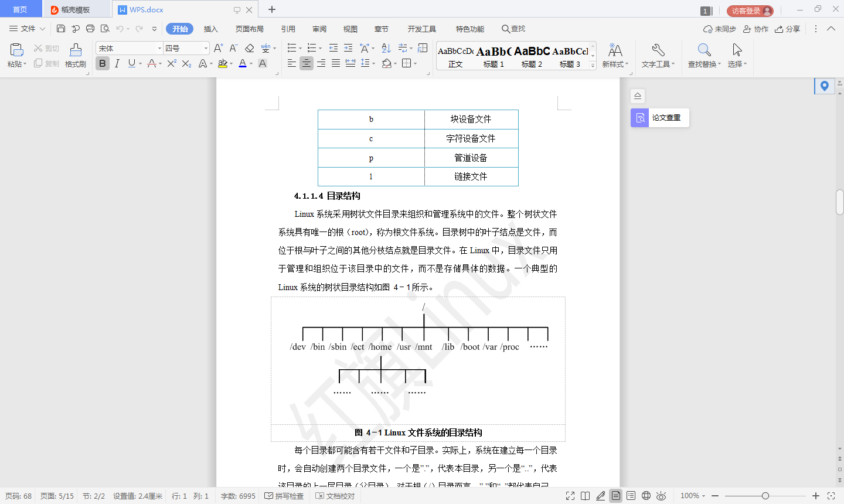Enable eye protection mode icon
This screenshot has width=844, height=504.
[x=661, y=496]
